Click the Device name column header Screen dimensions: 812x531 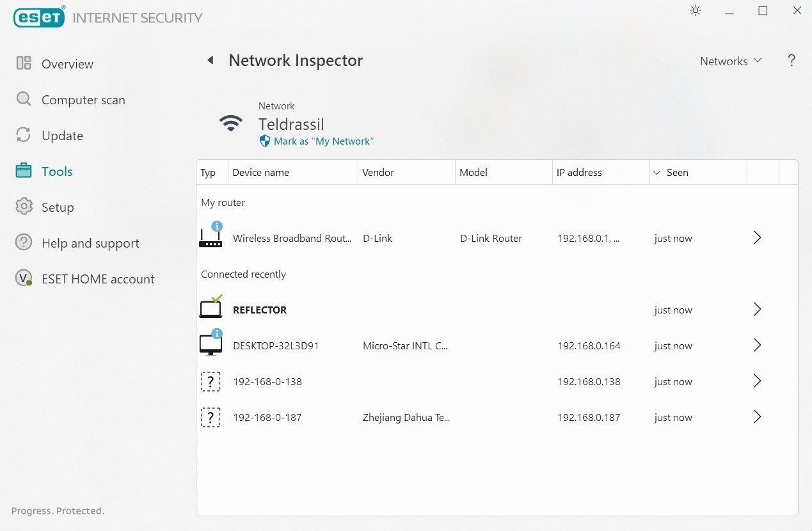tap(293, 172)
